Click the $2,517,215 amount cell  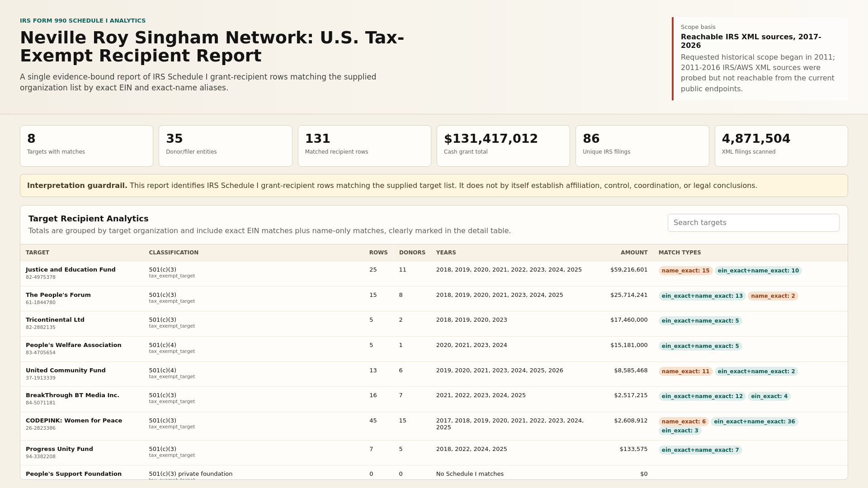[631, 395]
